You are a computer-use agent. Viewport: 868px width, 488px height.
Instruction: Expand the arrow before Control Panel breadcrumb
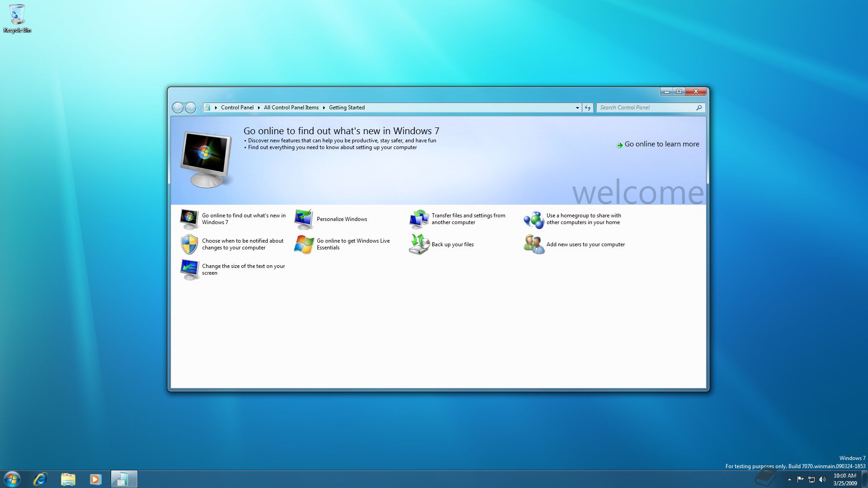(216, 108)
